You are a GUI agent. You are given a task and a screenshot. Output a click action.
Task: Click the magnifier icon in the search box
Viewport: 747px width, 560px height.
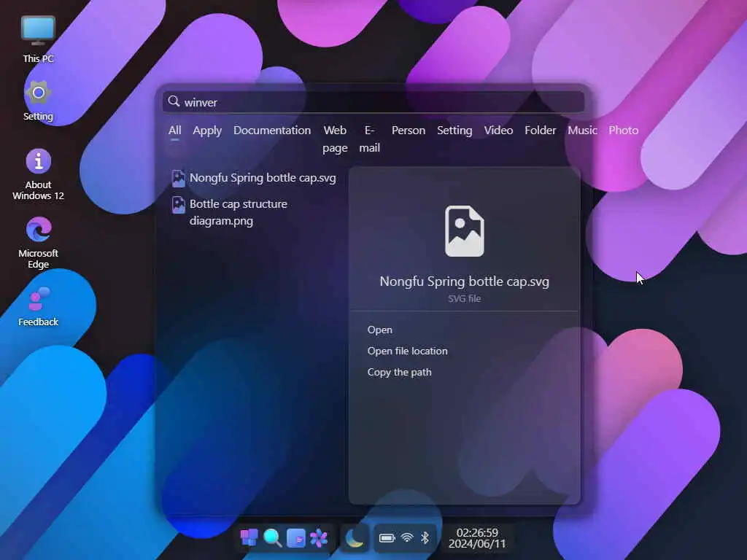click(x=174, y=101)
